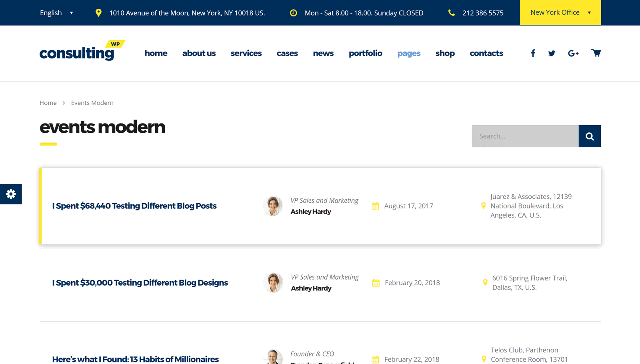Open the pages menu item
The image size is (640, 364).
tap(408, 53)
